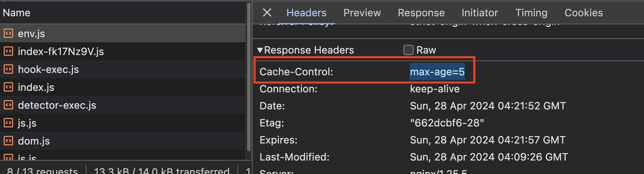
Task: Go to the Initiator tab
Action: pyautogui.click(x=480, y=13)
